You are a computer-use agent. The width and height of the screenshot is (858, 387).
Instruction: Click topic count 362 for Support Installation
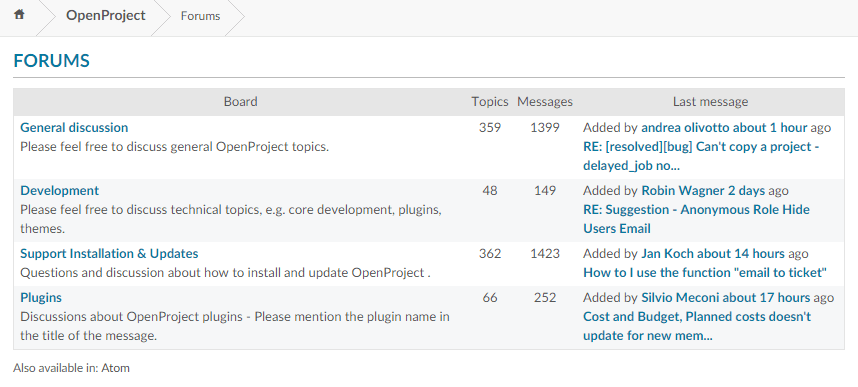click(490, 254)
